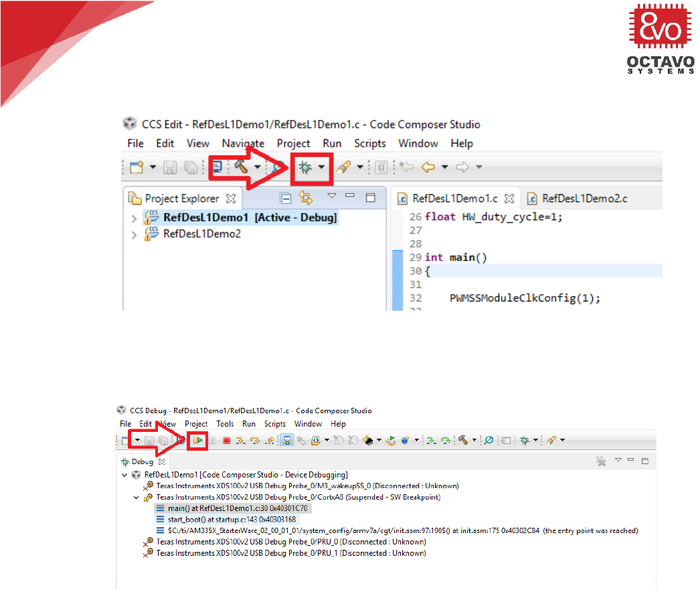Select the PRU_0 disconnected probe row
Screen dimensions: 700x590
[x=285, y=542]
